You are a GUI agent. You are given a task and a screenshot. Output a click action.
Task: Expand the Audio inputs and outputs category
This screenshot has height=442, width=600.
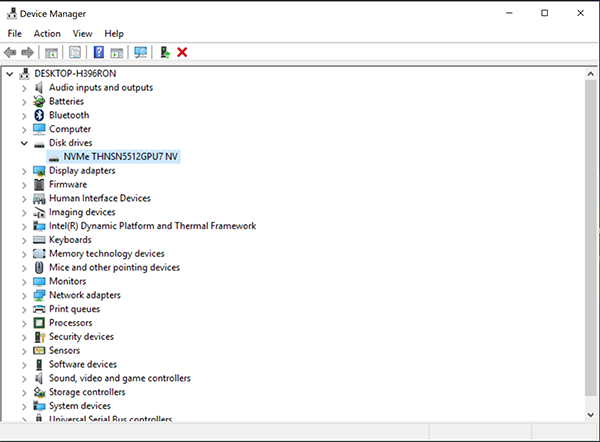[24, 88]
